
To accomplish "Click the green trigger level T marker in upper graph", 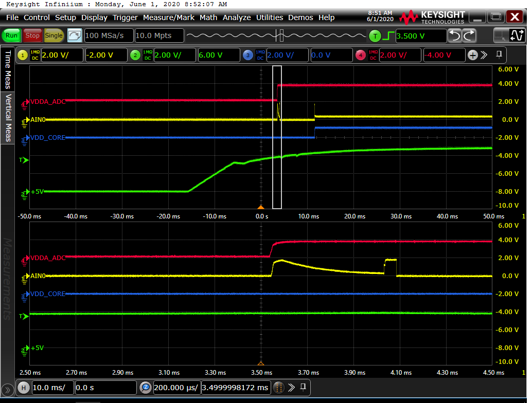I will (24, 160).
